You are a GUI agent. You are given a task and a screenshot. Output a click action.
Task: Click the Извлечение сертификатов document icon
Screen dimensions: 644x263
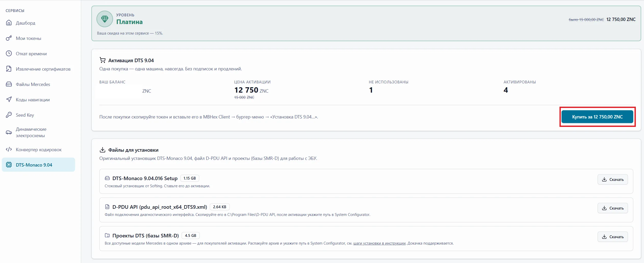(x=9, y=69)
